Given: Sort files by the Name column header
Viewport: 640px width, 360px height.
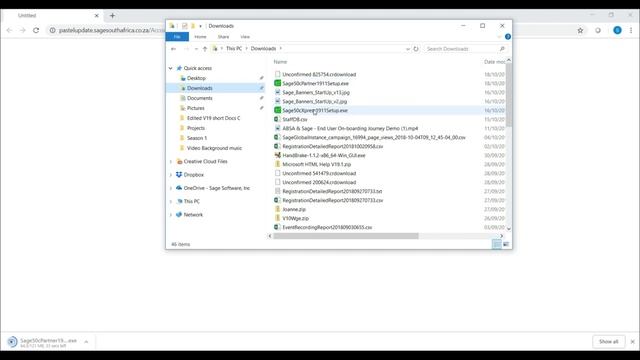Looking at the screenshot, I should pos(280,62).
